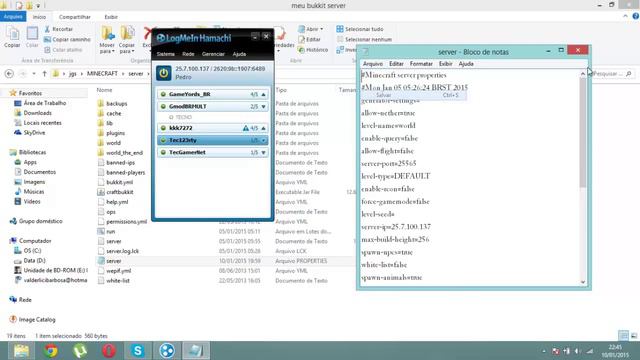640x360 pixels.
Task: Click the Explorer back arrow
Action: tap(9, 74)
